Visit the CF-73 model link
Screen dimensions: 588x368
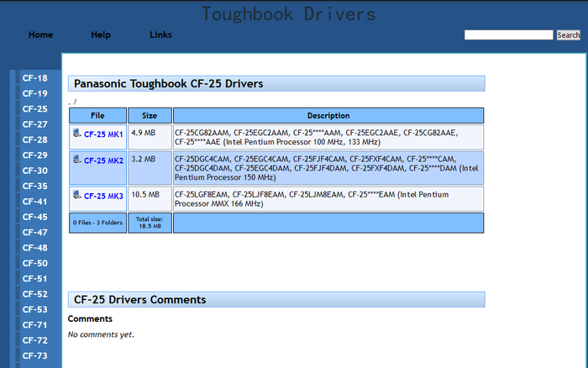pos(35,355)
